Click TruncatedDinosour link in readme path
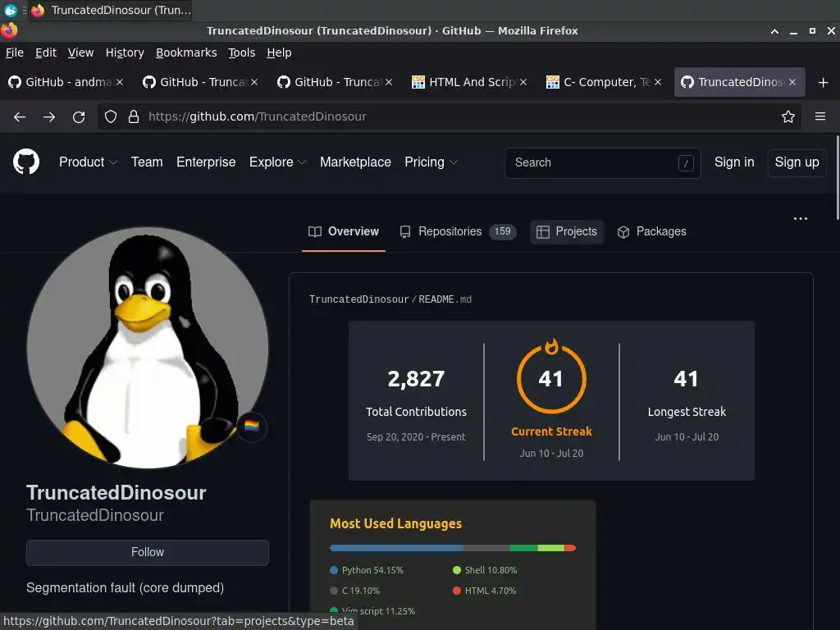 pyautogui.click(x=359, y=299)
